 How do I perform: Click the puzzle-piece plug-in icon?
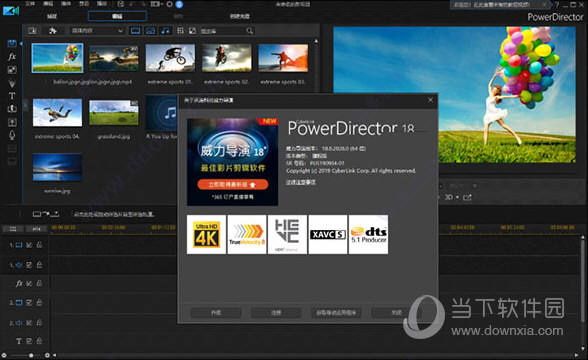(52, 31)
